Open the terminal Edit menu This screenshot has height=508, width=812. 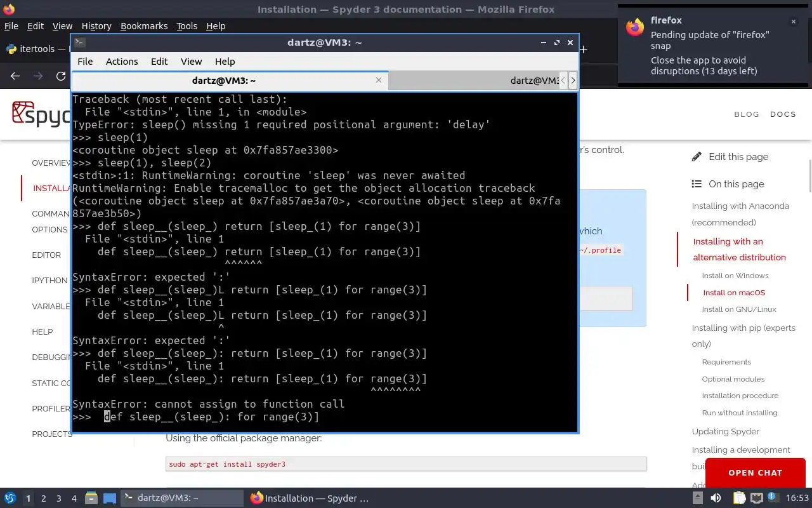coord(159,61)
